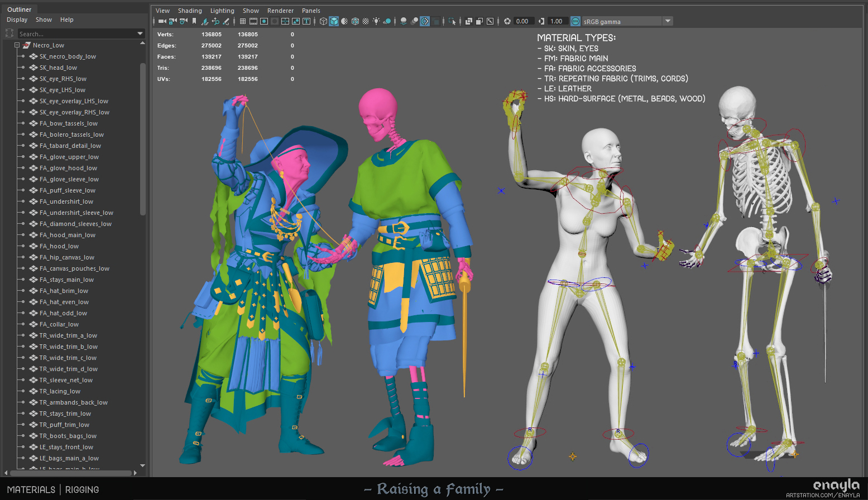Toggle the viewport Grid icon
Image resolution: width=868 pixels, height=500 pixels.
point(243,21)
